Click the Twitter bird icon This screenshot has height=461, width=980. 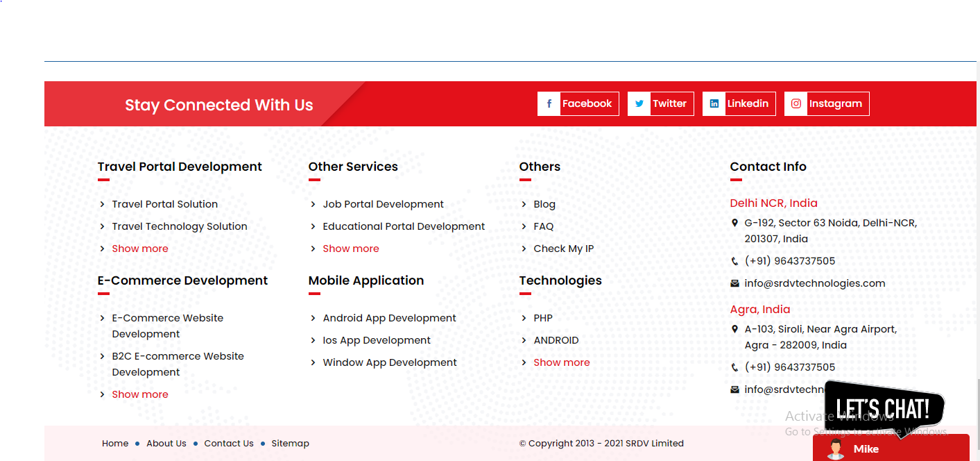tap(639, 103)
